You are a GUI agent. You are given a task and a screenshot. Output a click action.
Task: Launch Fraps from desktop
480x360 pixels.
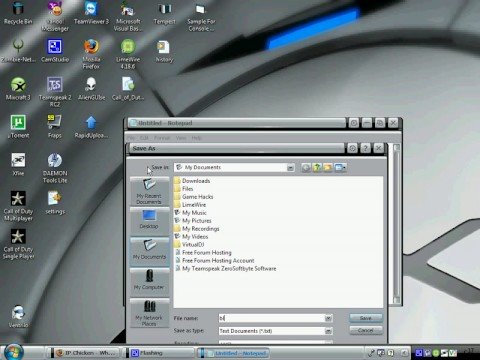55,127
